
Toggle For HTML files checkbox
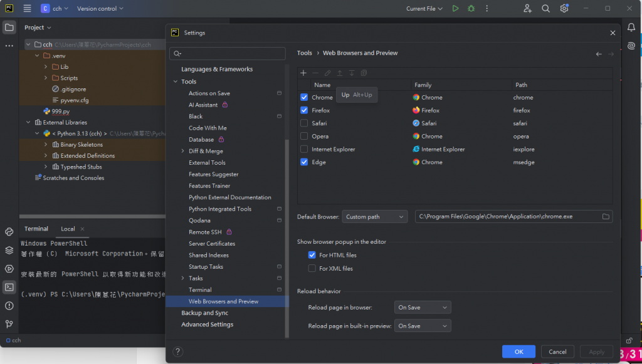point(312,255)
